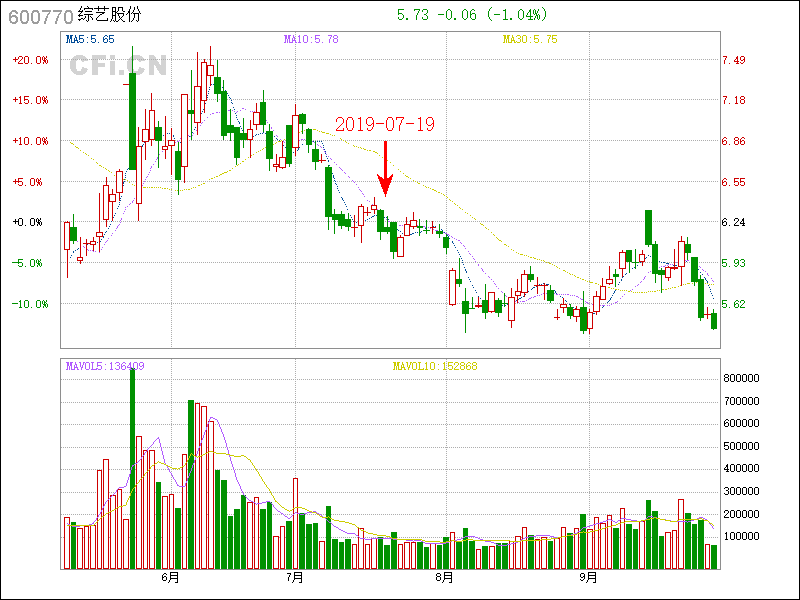Select the 2019-07-19 date annotation
Screen dimensions: 800x600
[385, 125]
